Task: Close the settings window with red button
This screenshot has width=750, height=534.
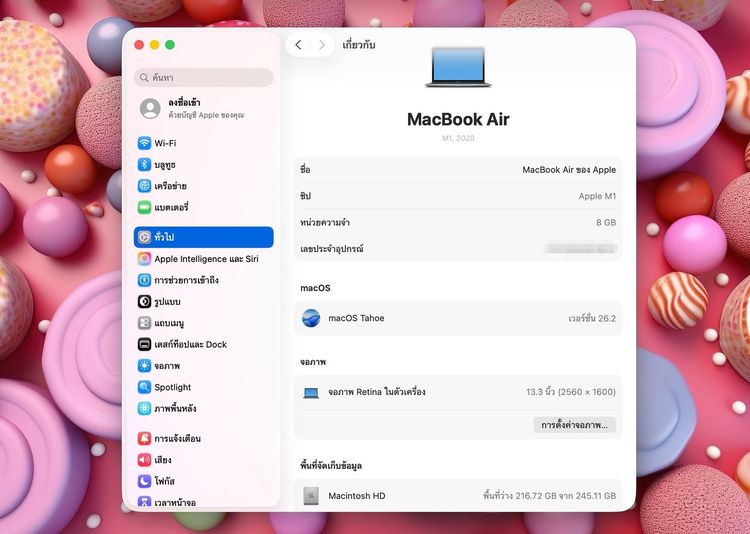Action: pyautogui.click(x=139, y=45)
